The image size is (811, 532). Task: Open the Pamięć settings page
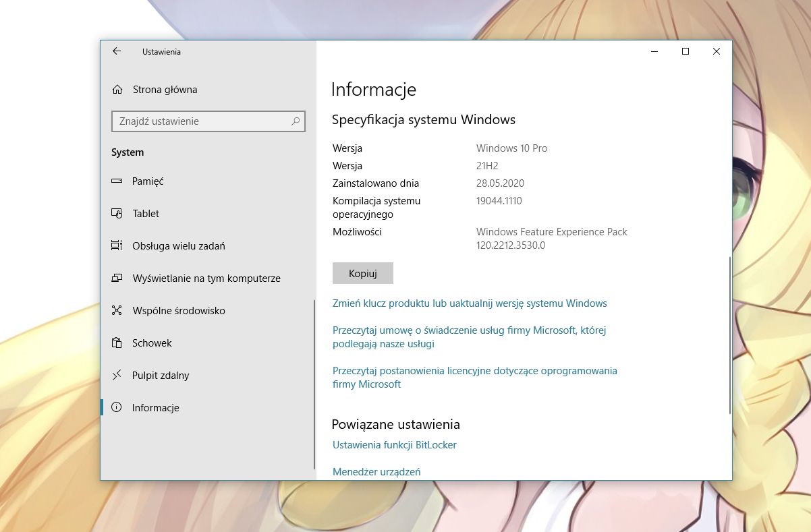(x=208, y=181)
